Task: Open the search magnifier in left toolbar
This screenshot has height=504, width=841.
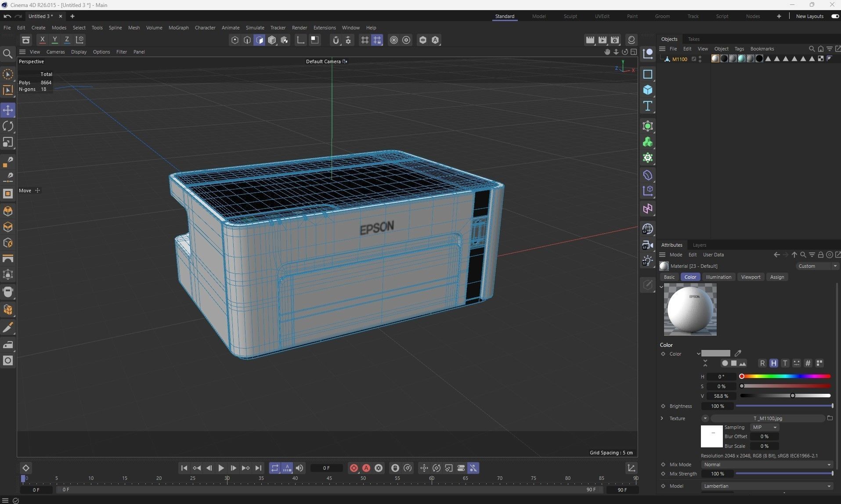Action: (x=7, y=54)
